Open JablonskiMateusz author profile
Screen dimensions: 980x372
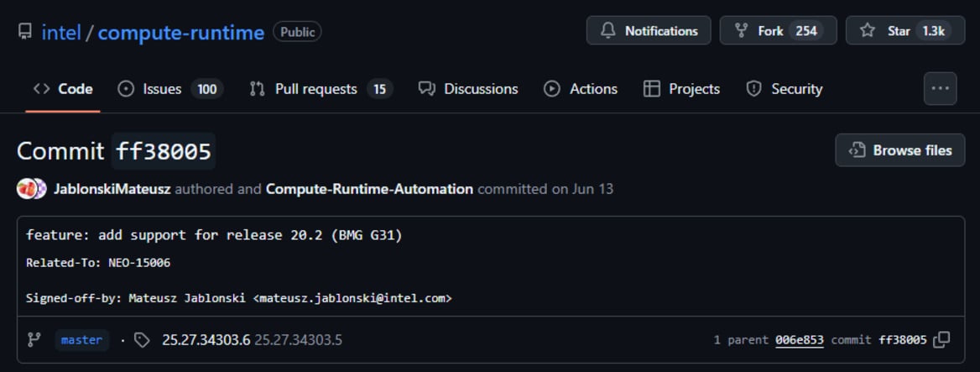click(x=112, y=189)
